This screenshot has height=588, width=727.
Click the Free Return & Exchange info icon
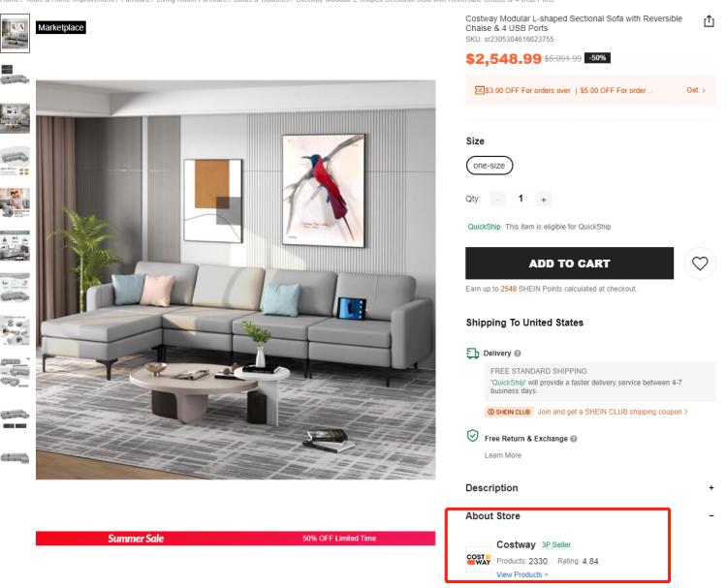[x=574, y=438]
